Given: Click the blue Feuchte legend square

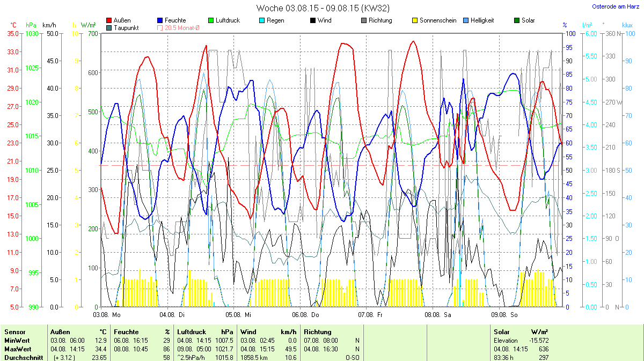Looking at the screenshot, I should [x=160, y=21].
